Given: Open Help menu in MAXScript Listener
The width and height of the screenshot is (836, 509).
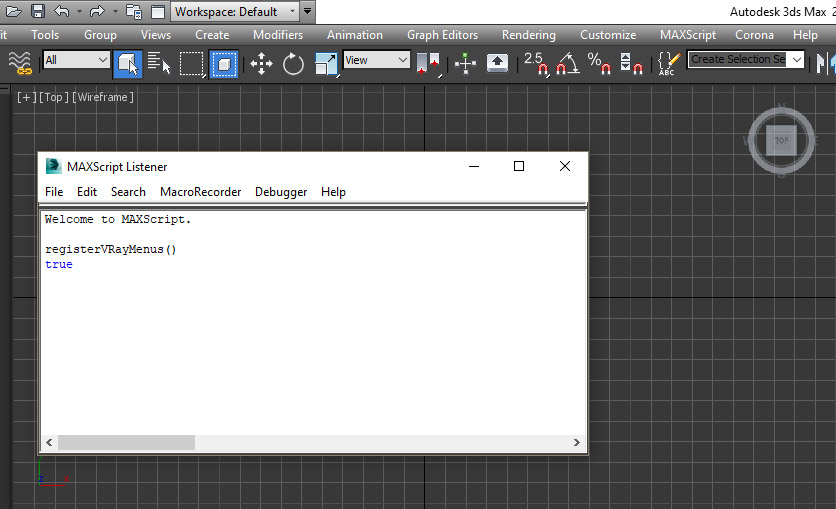Looking at the screenshot, I should click(333, 192).
